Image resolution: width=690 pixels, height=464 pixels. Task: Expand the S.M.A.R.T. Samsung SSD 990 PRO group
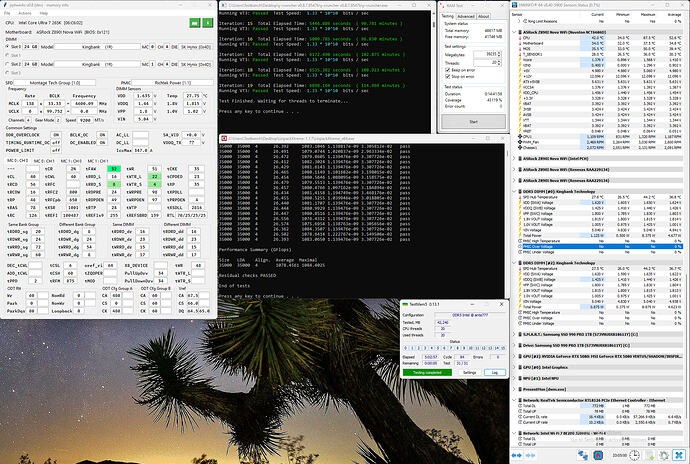pyautogui.click(x=514, y=334)
